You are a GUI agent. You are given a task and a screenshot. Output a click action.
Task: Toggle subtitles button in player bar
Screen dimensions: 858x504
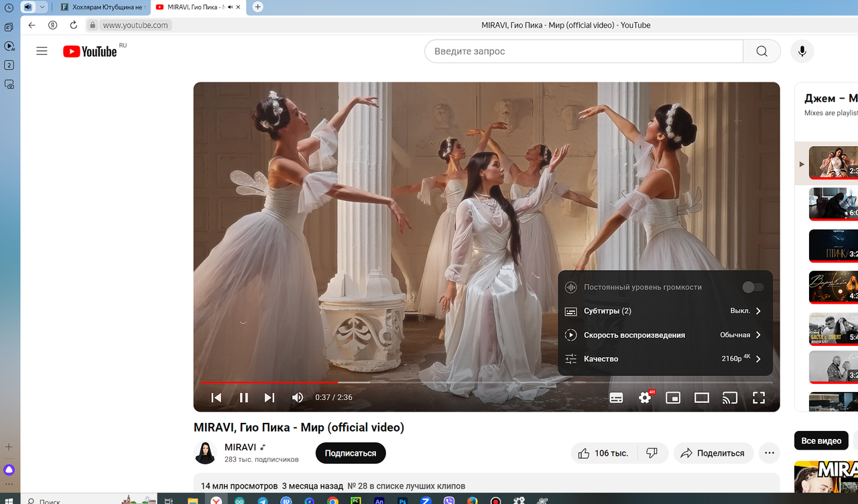tap(616, 397)
